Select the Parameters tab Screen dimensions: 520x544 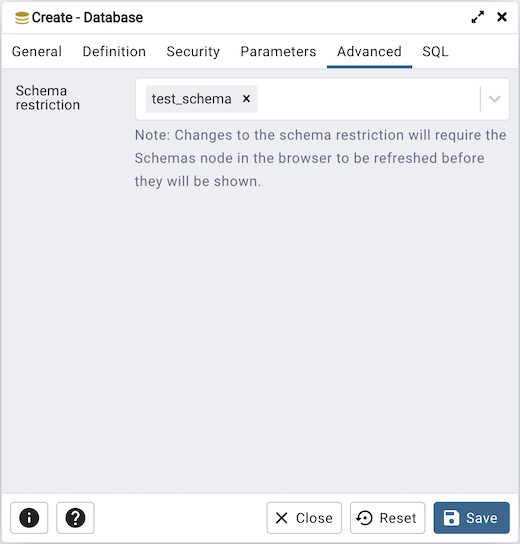[x=278, y=51]
